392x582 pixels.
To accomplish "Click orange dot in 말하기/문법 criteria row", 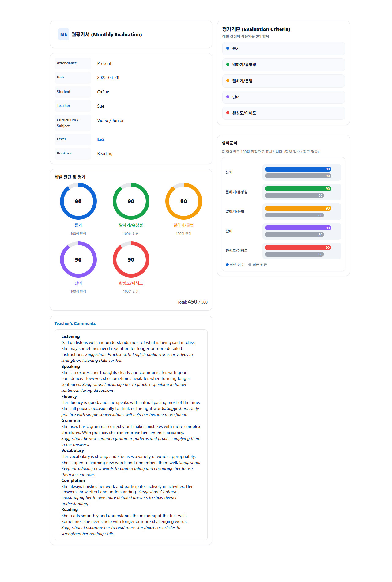I will click(228, 81).
